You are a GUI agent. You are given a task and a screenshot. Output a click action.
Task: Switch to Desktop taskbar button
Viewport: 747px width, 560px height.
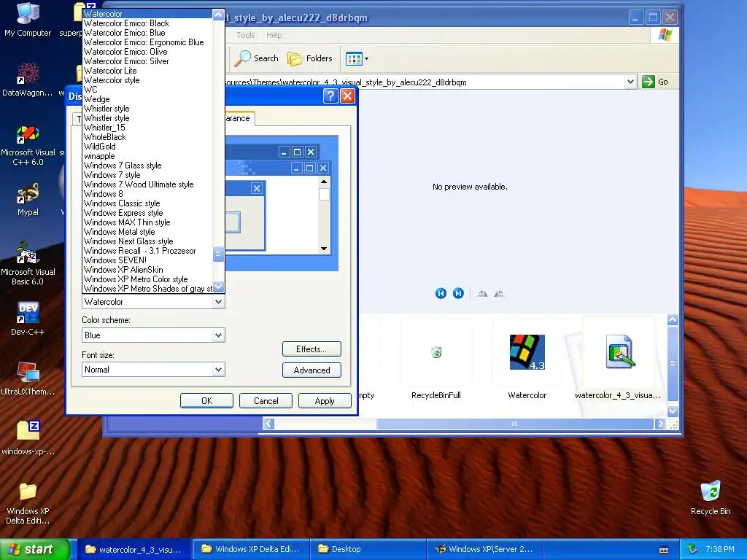click(x=368, y=549)
